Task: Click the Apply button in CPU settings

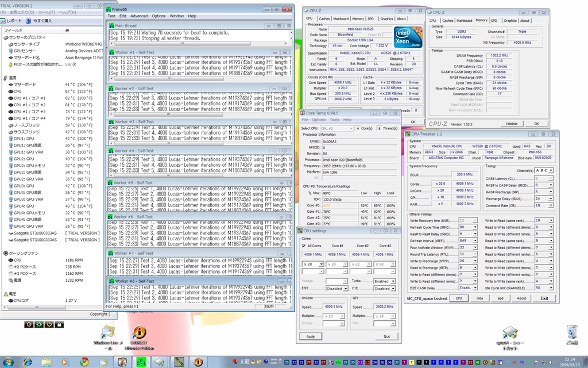Action: coord(310,336)
